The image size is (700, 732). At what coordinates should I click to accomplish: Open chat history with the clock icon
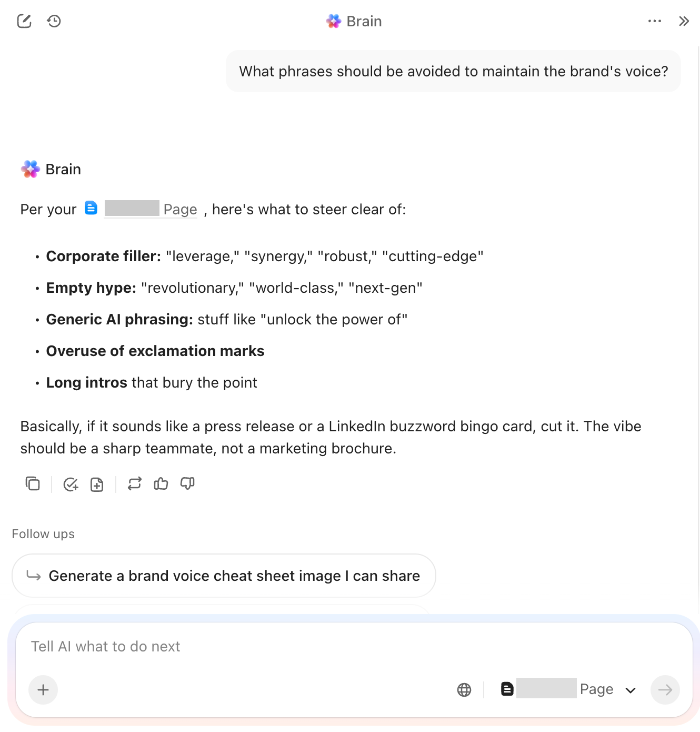54,21
